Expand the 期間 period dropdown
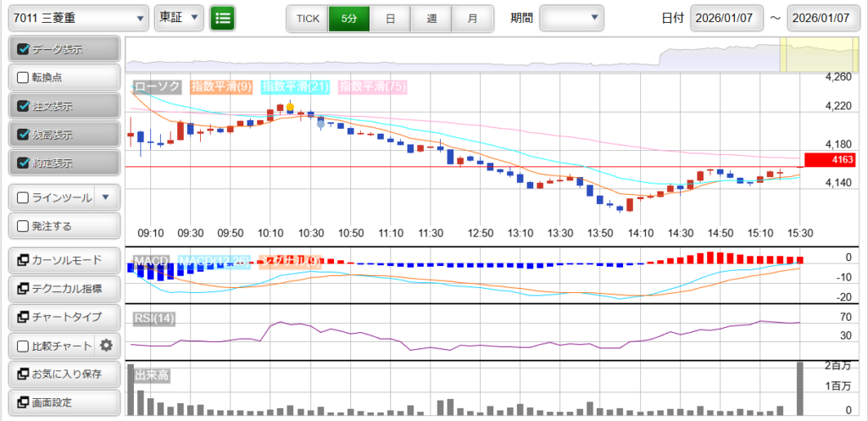This screenshot has height=421, width=868. tap(571, 18)
